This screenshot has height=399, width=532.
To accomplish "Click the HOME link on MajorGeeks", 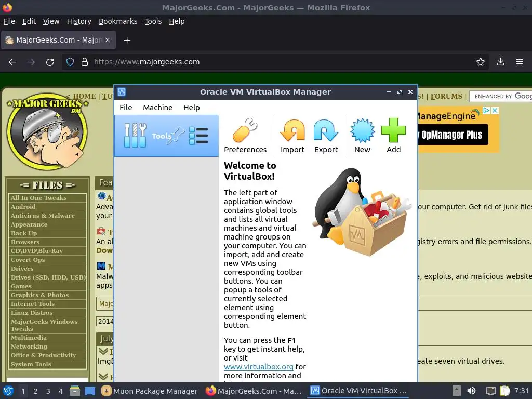I will [x=84, y=96].
